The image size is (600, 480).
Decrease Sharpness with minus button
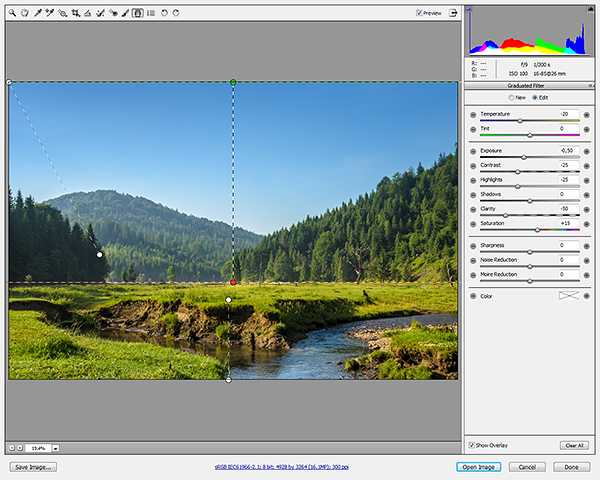coord(473,246)
